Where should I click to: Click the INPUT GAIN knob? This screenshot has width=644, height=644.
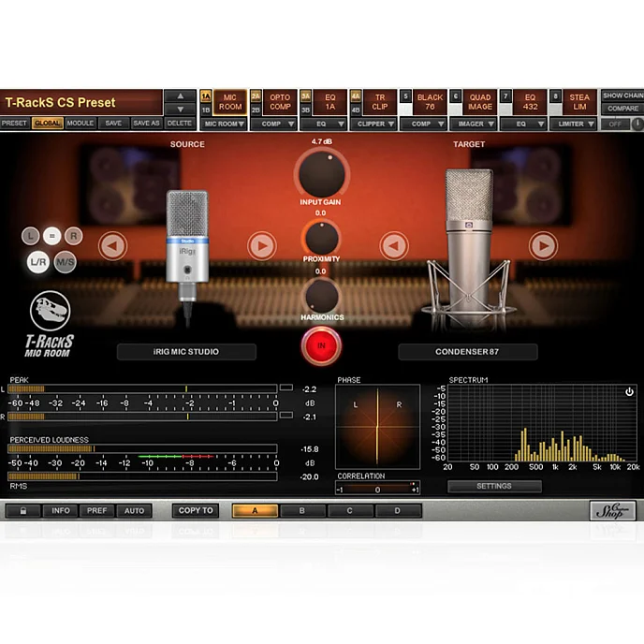pos(321,171)
